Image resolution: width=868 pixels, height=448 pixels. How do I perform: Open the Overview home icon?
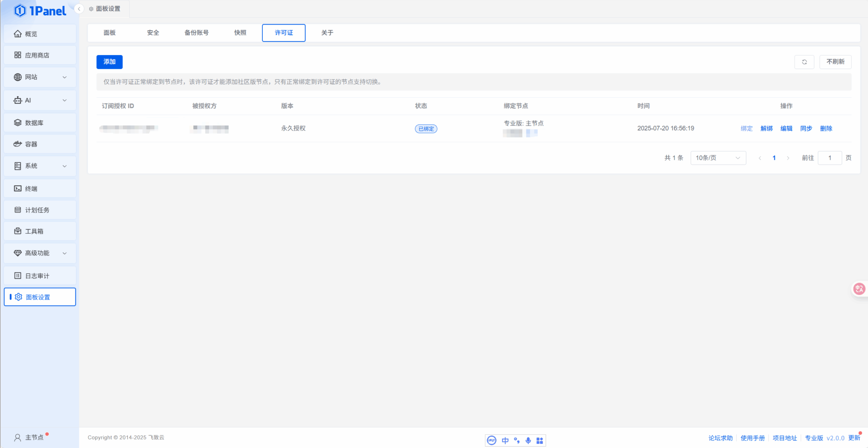[x=18, y=34]
